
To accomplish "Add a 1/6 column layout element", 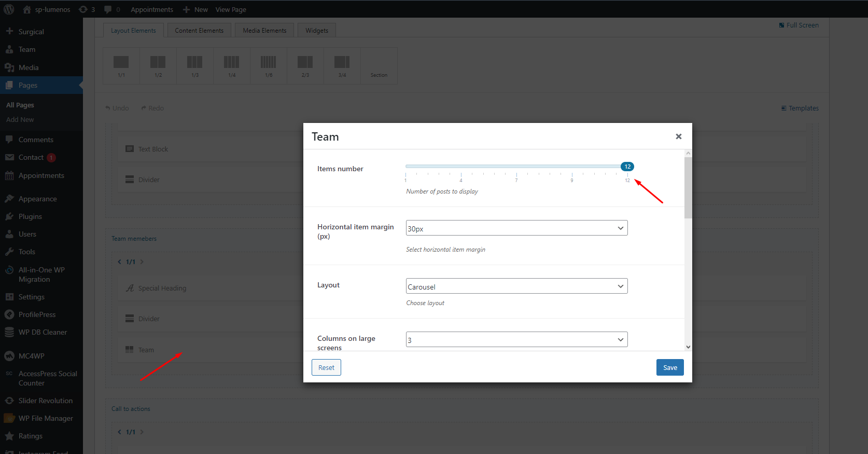I will pyautogui.click(x=269, y=66).
